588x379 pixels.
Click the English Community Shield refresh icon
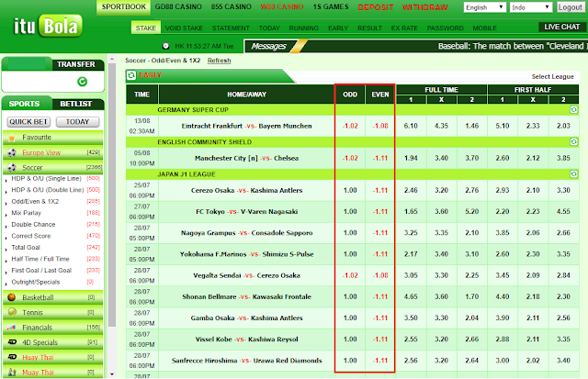[x=573, y=142]
